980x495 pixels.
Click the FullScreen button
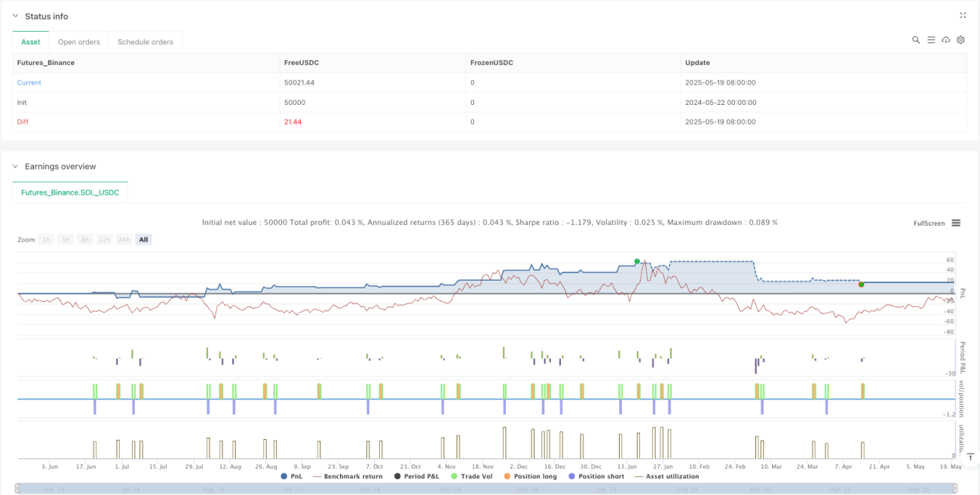[929, 223]
